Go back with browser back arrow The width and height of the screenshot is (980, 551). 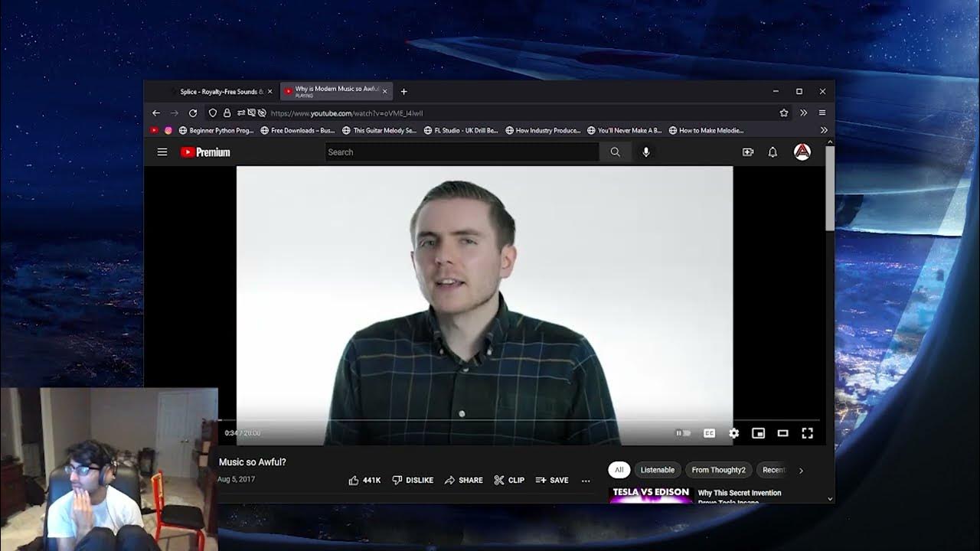[x=156, y=112]
